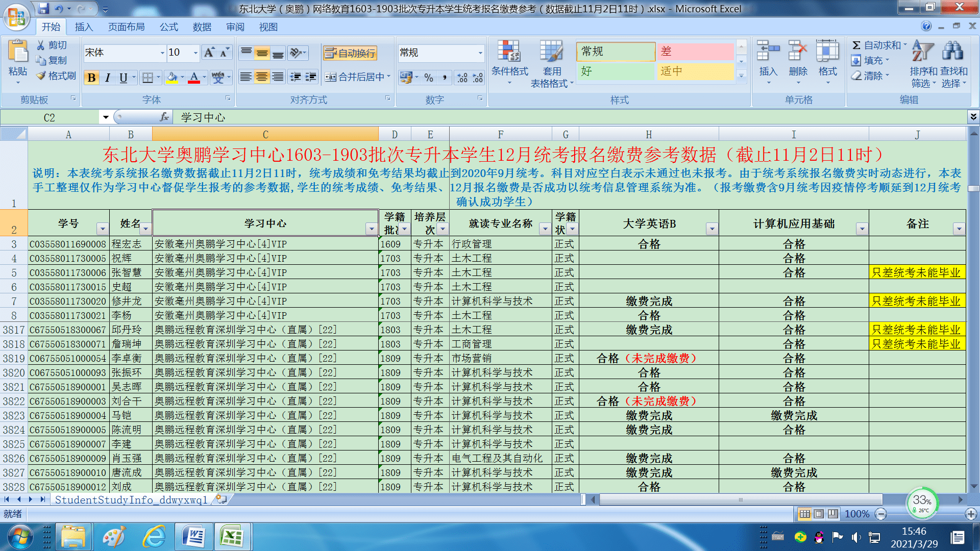Toggle Underline formatting
Image resolution: width=980 pixels, height=551 pixels.
coord(123,78)
